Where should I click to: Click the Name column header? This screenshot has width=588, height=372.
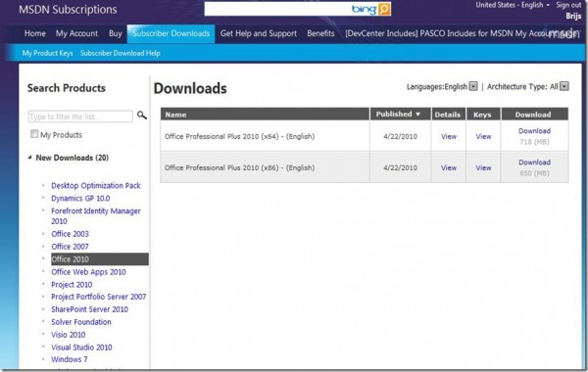pyautogui.click(x=265, y=115)
